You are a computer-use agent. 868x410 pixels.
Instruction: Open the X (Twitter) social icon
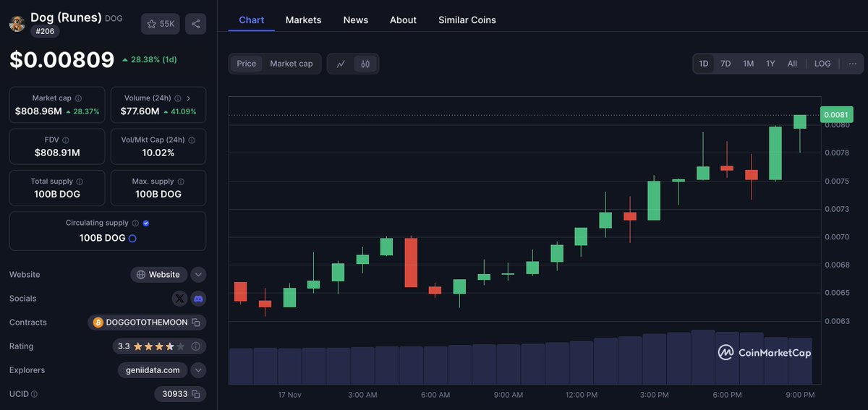click(179, 299)
